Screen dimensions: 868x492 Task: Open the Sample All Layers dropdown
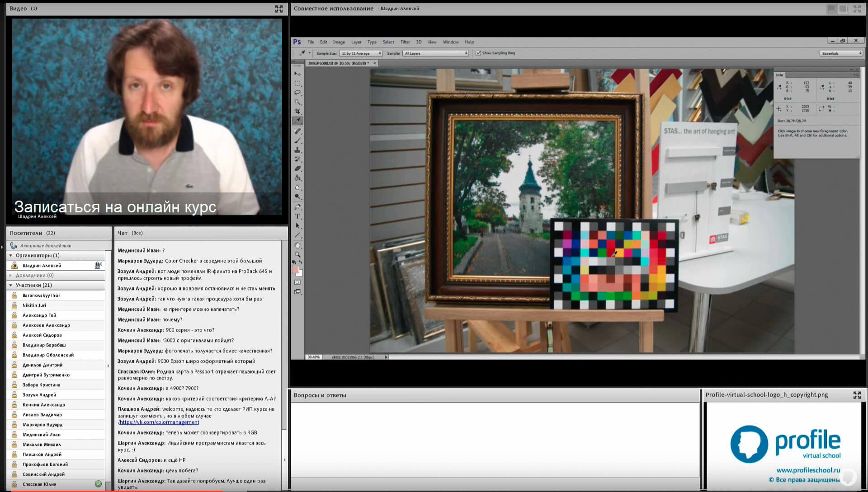(436, 53)
